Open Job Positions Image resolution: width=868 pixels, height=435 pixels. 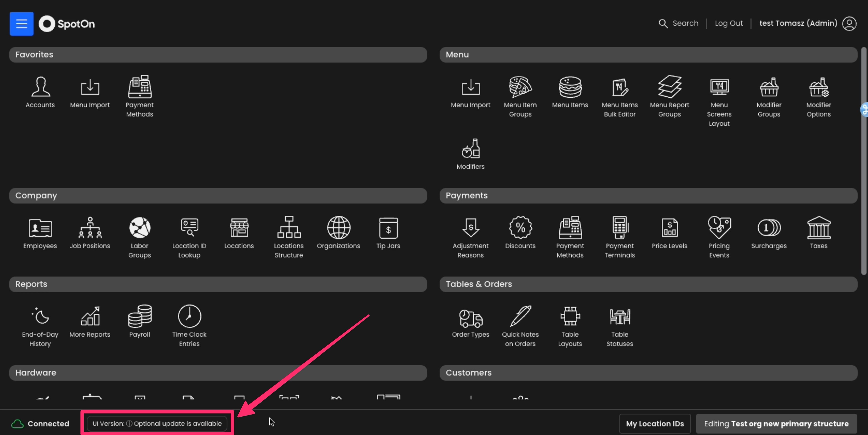(x=90, y=233)
